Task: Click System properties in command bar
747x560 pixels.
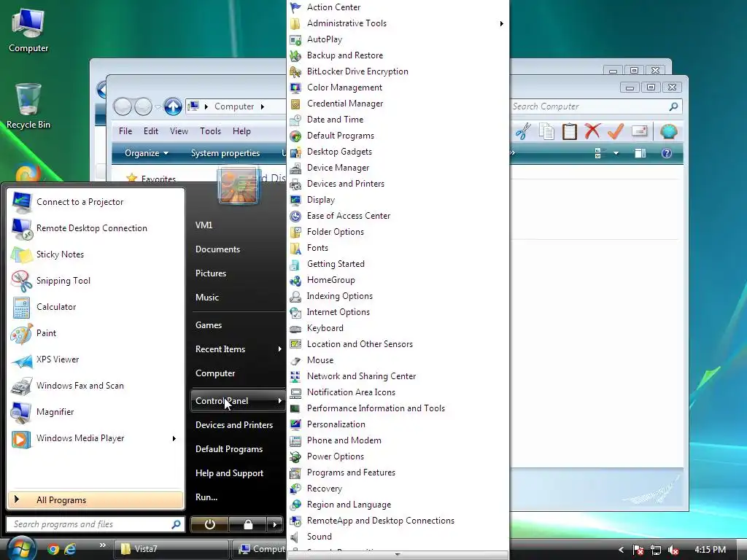Action: [225, 153]
